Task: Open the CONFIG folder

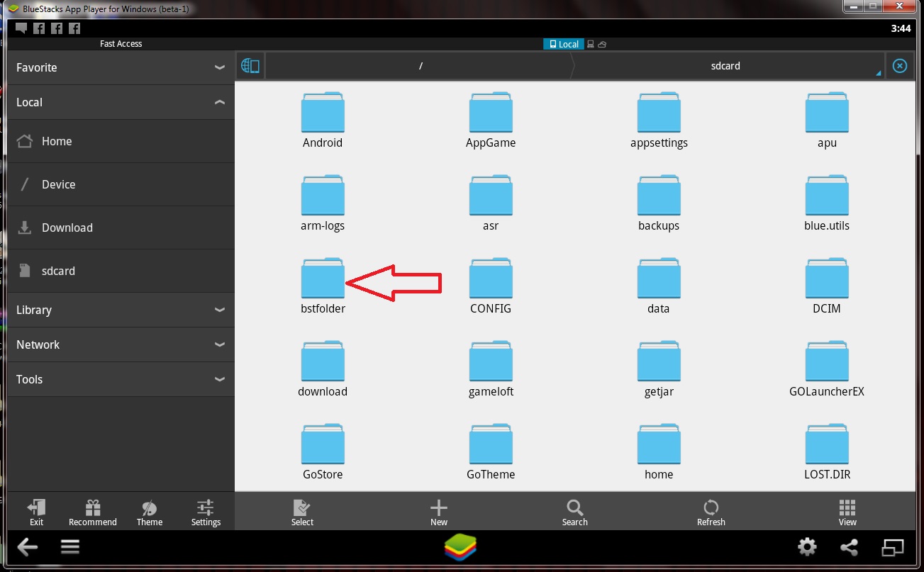Action: [x=491, y=286]
